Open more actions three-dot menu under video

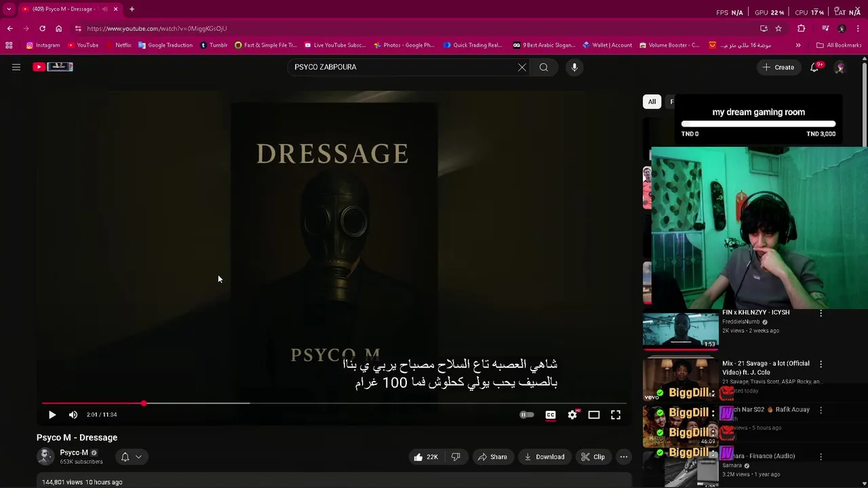coord(624,457)
